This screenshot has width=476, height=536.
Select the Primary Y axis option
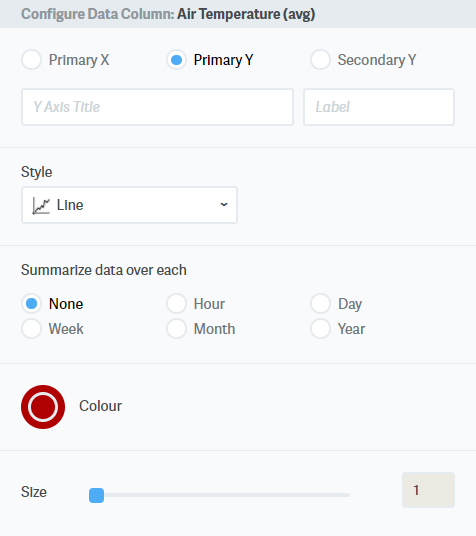[x=176, y=60]
